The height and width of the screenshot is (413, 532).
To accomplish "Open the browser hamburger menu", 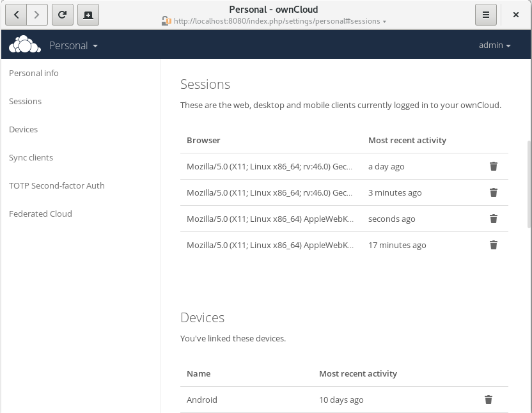I will tap(486, 14).
